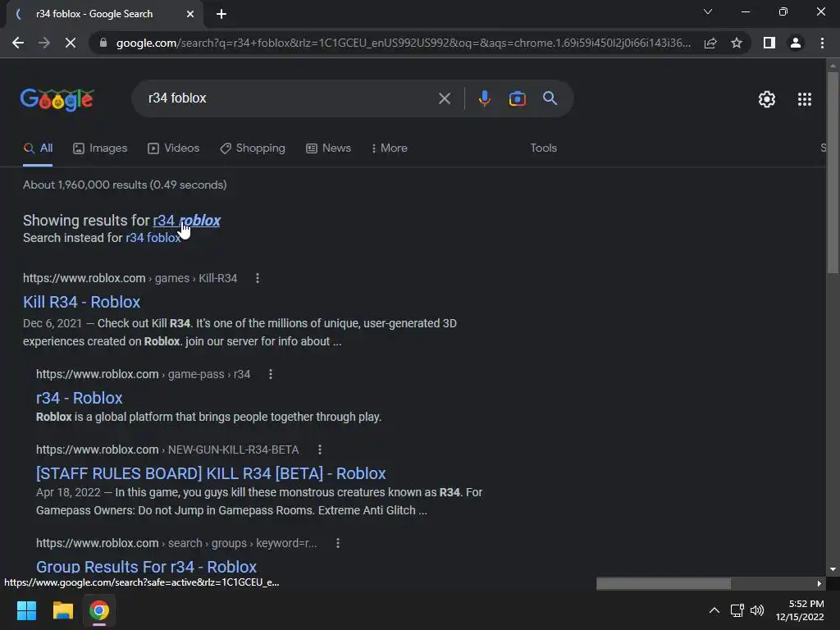Viewport: 840px width, 630px height.
Task: Open Chrome's three-dot menu
Action: click(x=822, y=43)
